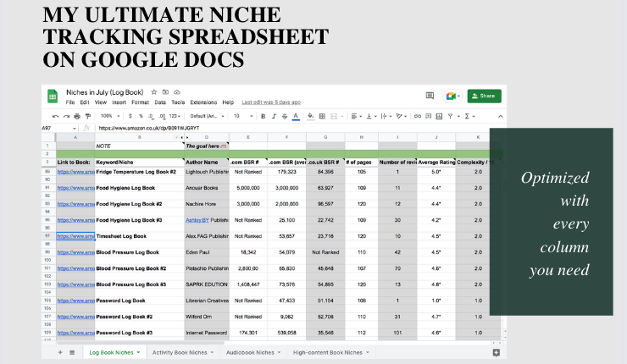Image resolution: width=627 pixels, height=364 pixels.
Task: Open the Insert menu
Action: [x=119, y=102]
